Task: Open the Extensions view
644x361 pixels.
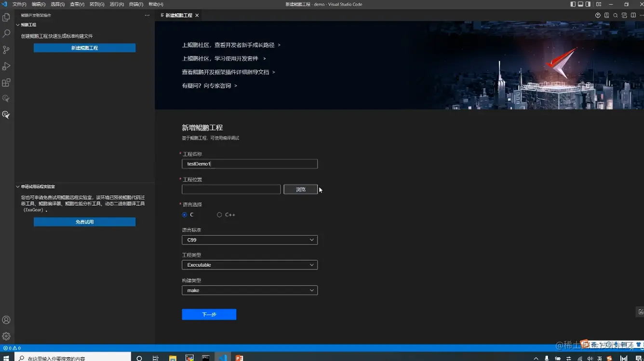Action: click(6, 82)
